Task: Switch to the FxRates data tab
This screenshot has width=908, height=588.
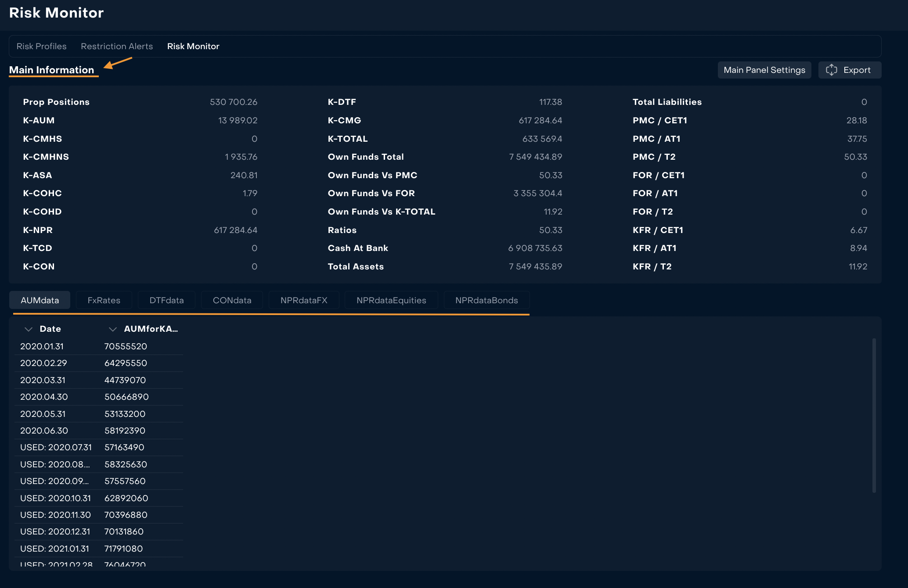Action: coord(104,300)
